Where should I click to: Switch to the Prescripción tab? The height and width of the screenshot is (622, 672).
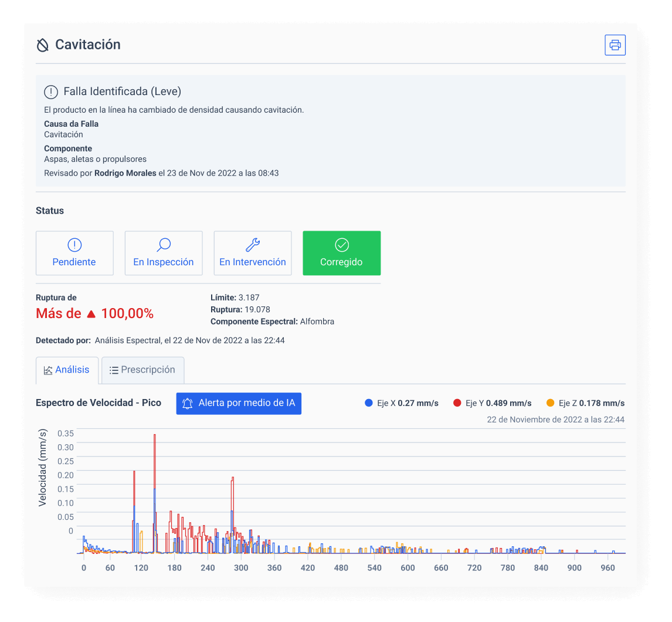coord(142,370)
